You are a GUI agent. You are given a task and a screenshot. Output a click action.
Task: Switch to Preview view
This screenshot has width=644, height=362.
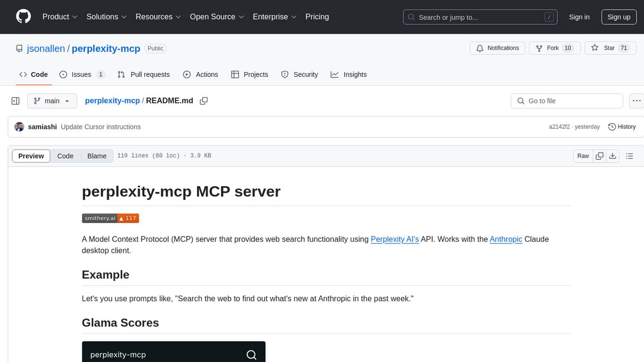(31, 156)
